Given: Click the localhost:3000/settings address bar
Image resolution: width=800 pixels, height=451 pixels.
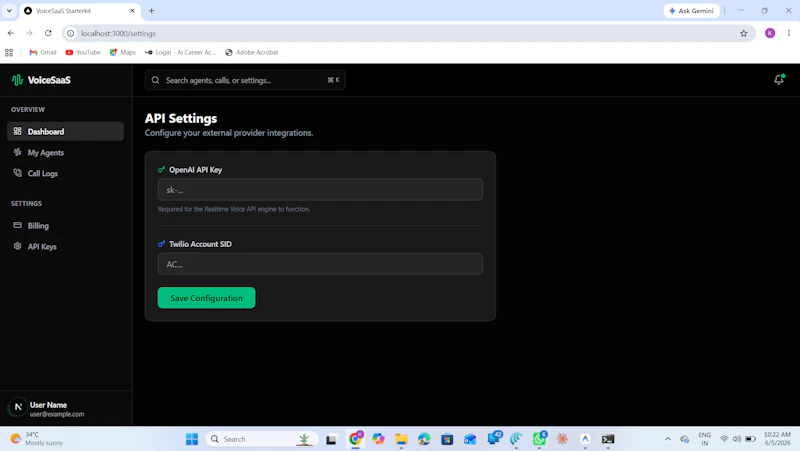Looking at the screenshot, I should pyautogui.click(x=408, y=33).
